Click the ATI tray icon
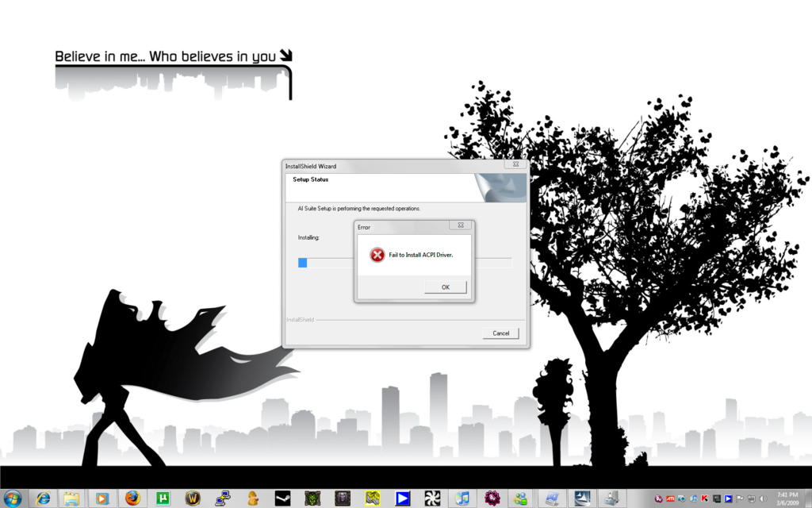 pyautogui.click(x=670, y=498)
